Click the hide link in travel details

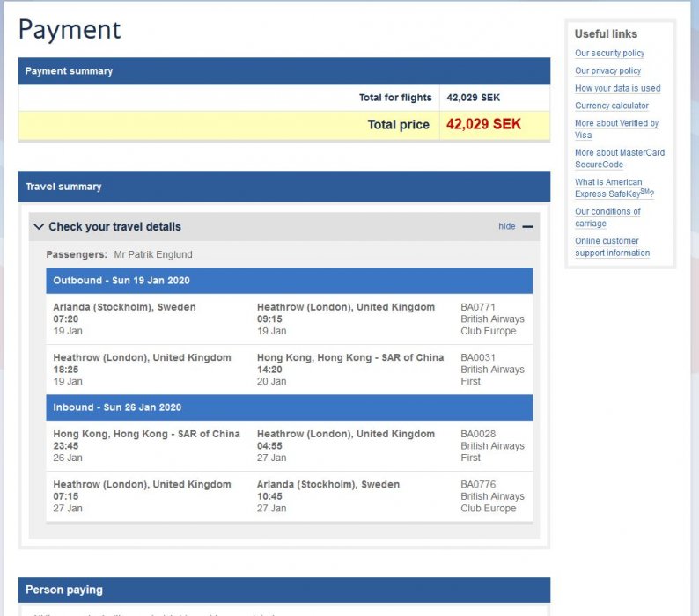(506, 227)
